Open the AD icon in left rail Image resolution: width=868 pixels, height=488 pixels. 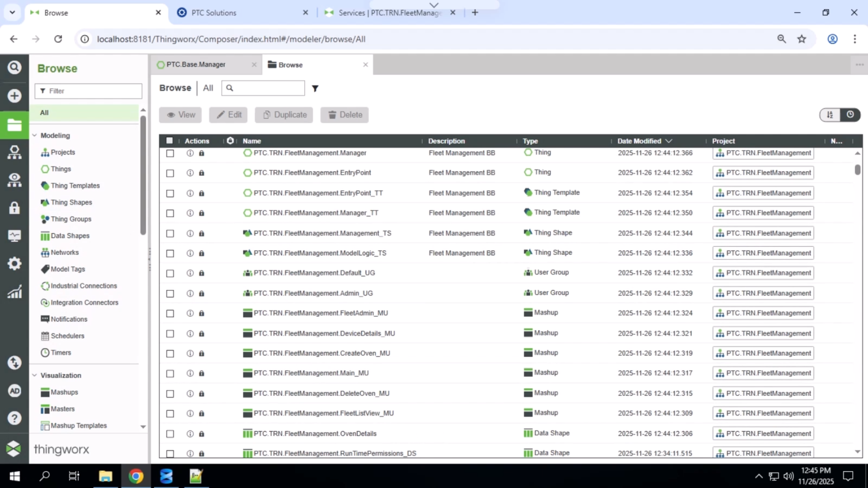pyautogui.click(x=14, y=391)
